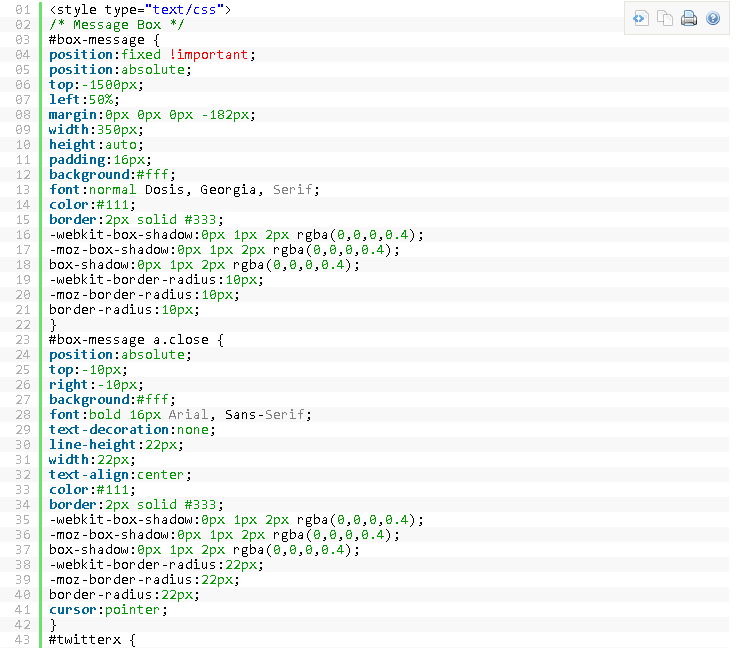Click 'font:normal Dosis, Georgia, Serif;' line
Screen dimensions: 738x648
184,190
